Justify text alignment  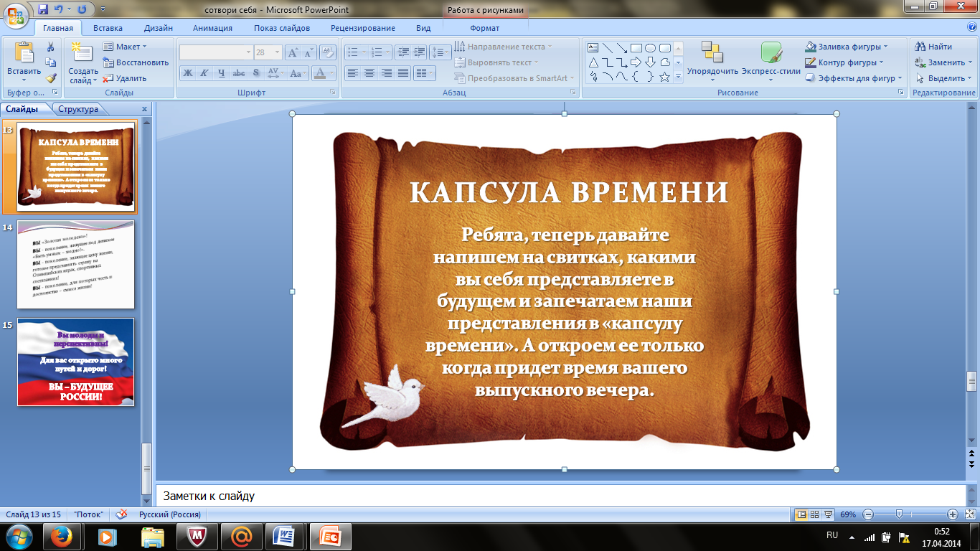pos(403,73)
